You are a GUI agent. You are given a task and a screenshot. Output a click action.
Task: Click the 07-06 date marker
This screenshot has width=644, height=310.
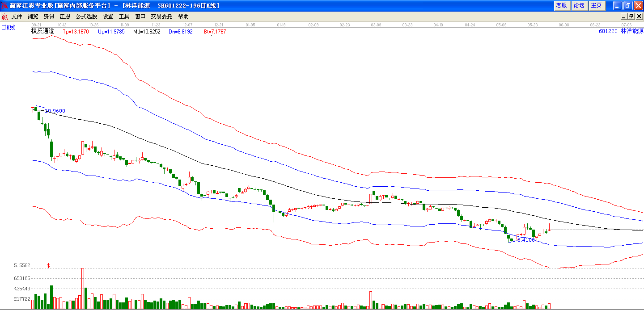click(x=626, y=25)
